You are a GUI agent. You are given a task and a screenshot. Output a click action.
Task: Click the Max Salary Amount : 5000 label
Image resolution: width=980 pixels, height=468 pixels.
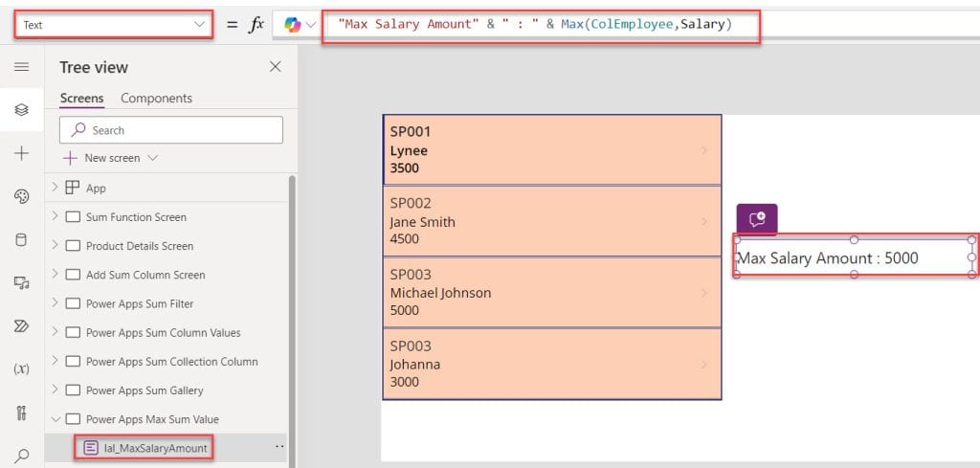click(x=855, y=256)
